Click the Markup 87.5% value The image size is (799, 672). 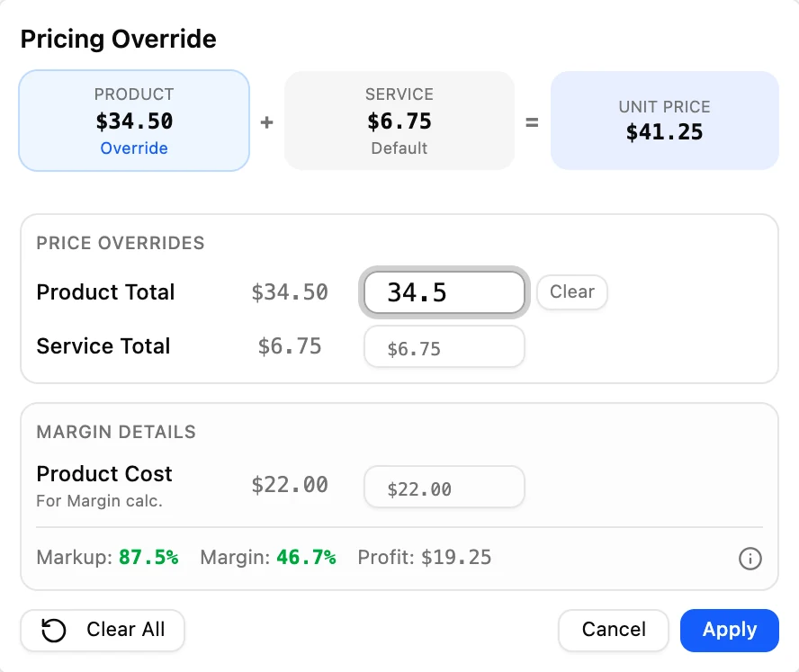click(x=148, y=558)
